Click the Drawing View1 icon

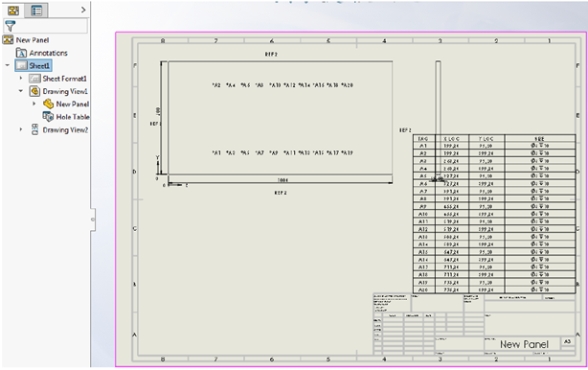point(34,91)
